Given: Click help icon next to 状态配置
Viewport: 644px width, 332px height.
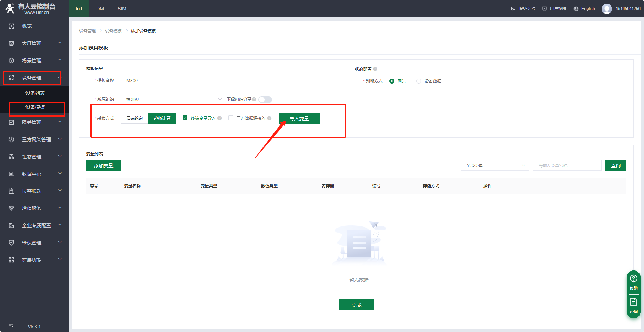Looking at the screenshot, I should [x=375, y=69].
